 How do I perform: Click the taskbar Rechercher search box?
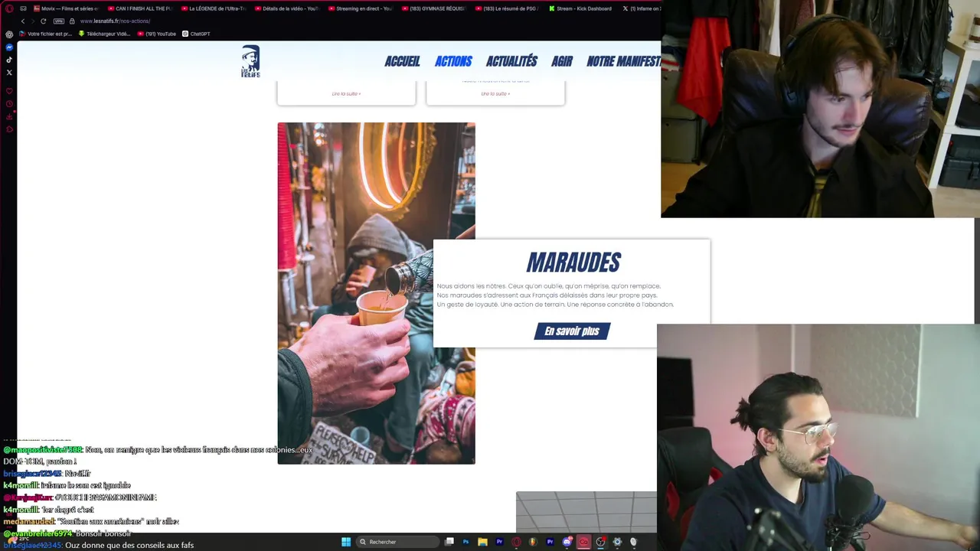398,542
